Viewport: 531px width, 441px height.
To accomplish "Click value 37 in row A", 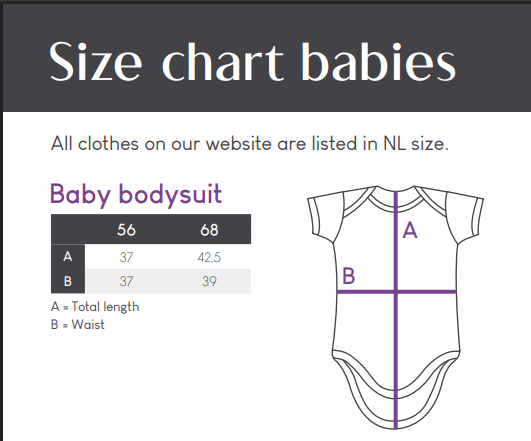I will click(x=126, y=257).
